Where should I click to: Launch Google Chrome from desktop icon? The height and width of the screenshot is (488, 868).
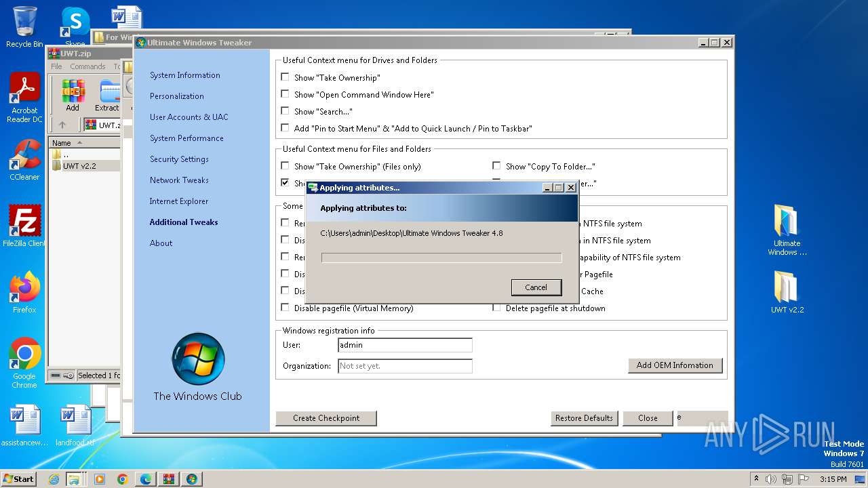coord(24,363)
